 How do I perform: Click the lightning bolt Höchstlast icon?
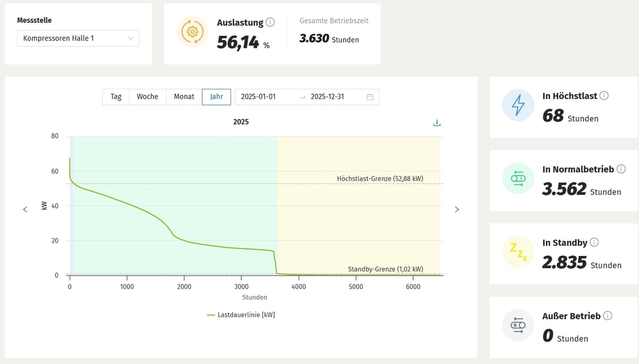coord(518,105)
